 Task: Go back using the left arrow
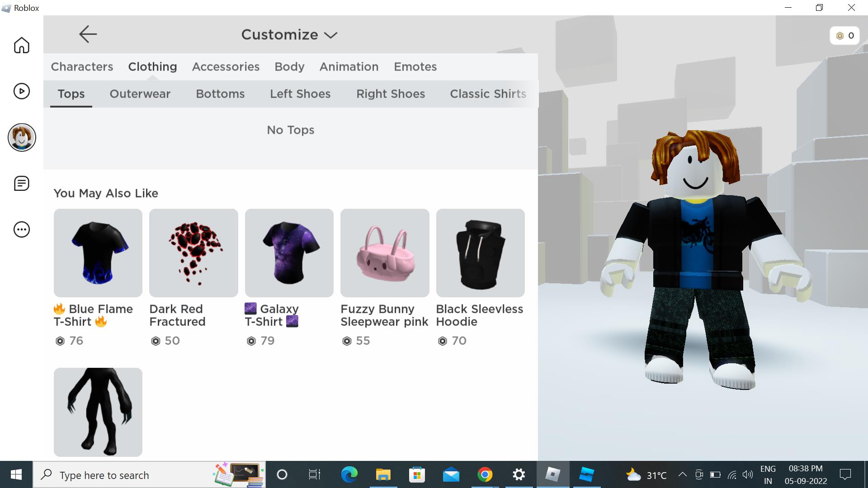[88, 34]
